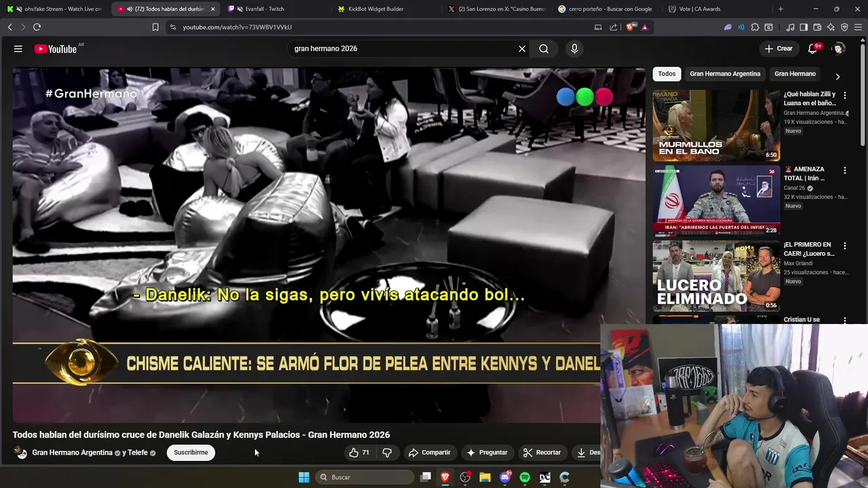This screenshot has height=488, width=868.
Task: Open the YouTube guide hamburger menu
Action: point(18,49)
